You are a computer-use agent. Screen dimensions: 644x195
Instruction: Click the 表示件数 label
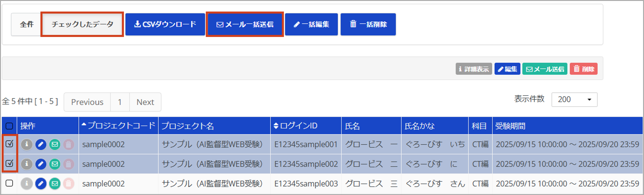pyautogui.click(x=529, y=99)
